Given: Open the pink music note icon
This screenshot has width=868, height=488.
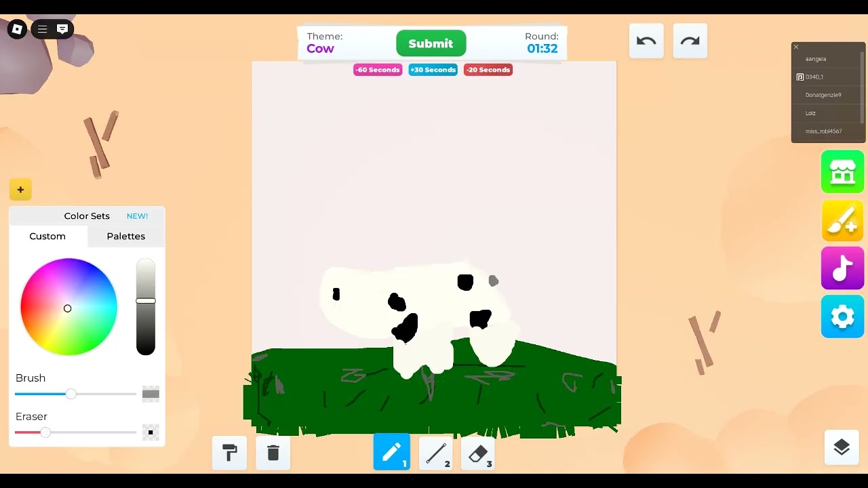Looking at the screenshot, I should (842, 268).
